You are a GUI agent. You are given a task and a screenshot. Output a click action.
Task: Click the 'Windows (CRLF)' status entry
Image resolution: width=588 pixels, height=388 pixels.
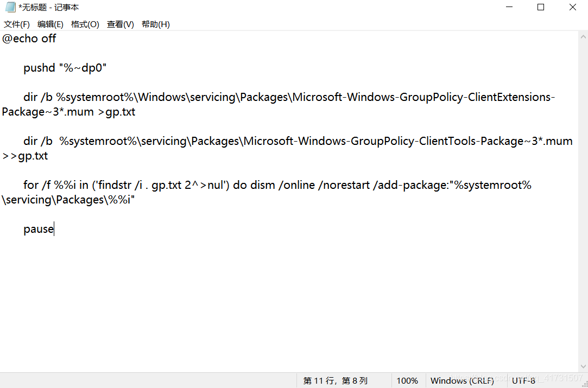pos(462,380)
